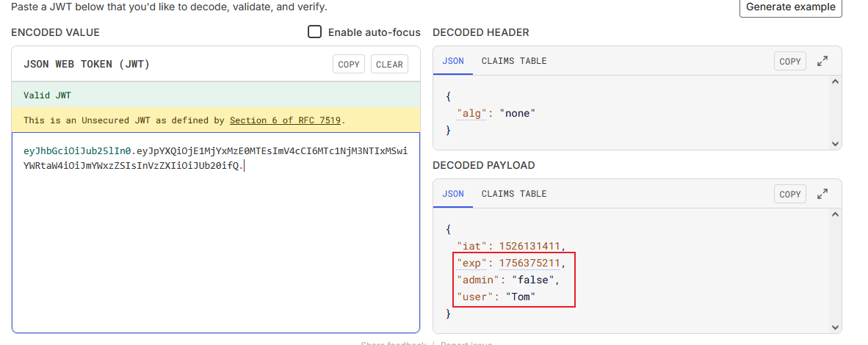Click the "iat" claim key in the payload

470,246
